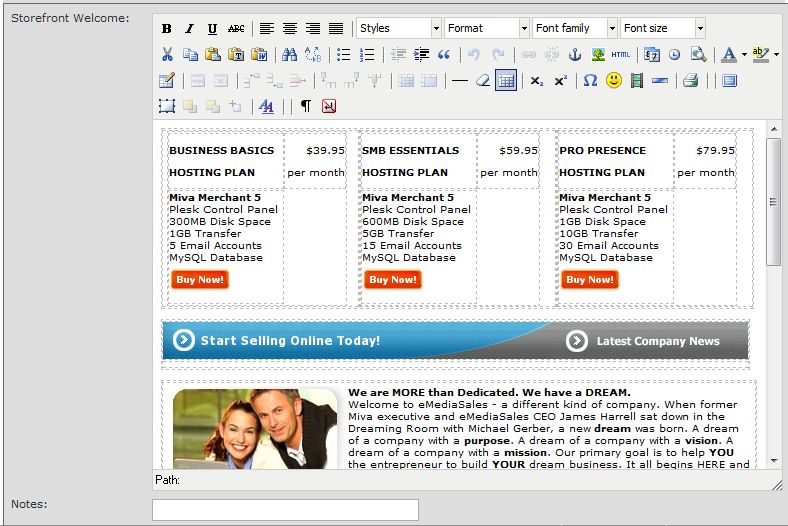Expand the text color picker arrow
The height and width of the screenshot is (526, 788).
click(744, 54)
